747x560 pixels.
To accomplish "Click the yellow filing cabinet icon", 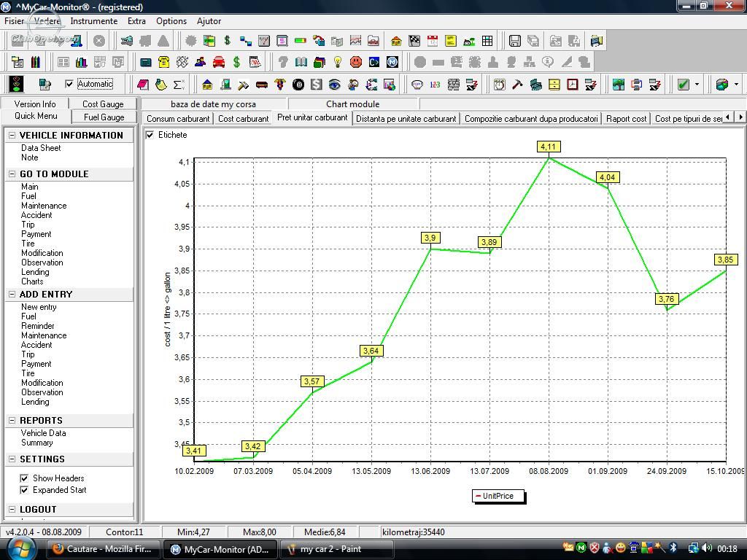I will point(554,85).
